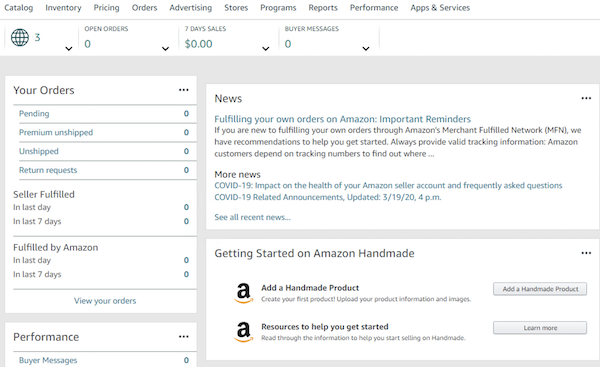
Task: Expand the Open Orders dropdown chevron
Action: [x=165, y=49]
